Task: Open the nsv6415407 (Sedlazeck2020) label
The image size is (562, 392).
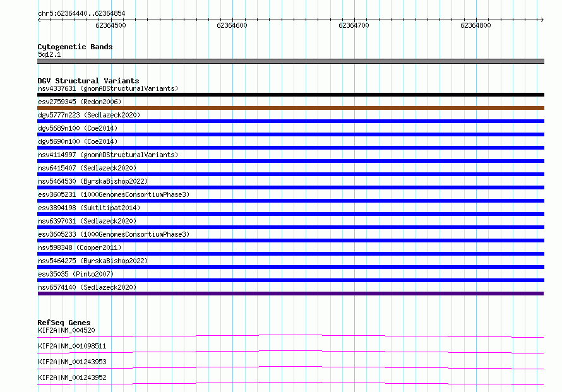Action: 87,168
